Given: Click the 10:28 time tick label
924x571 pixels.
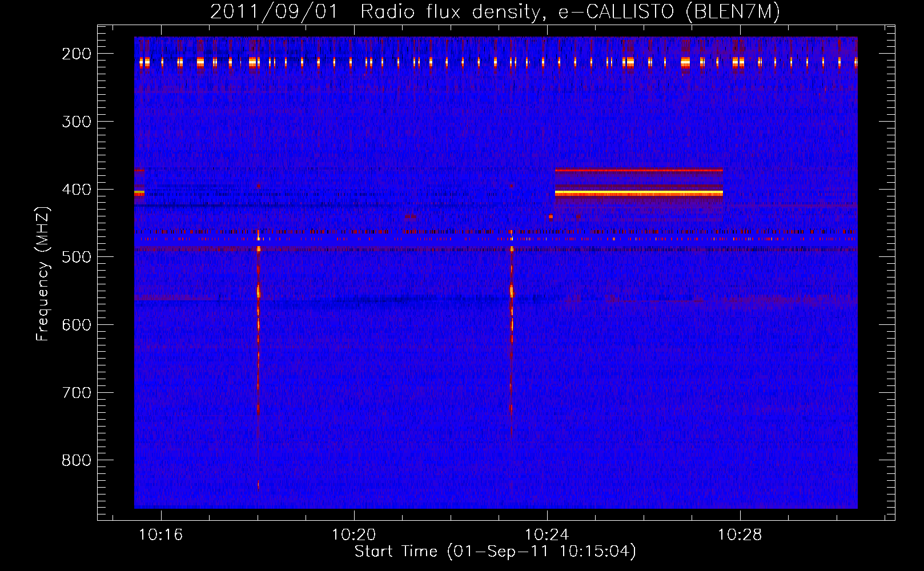Looking at the screenshot, I should (x=740, y=535).
